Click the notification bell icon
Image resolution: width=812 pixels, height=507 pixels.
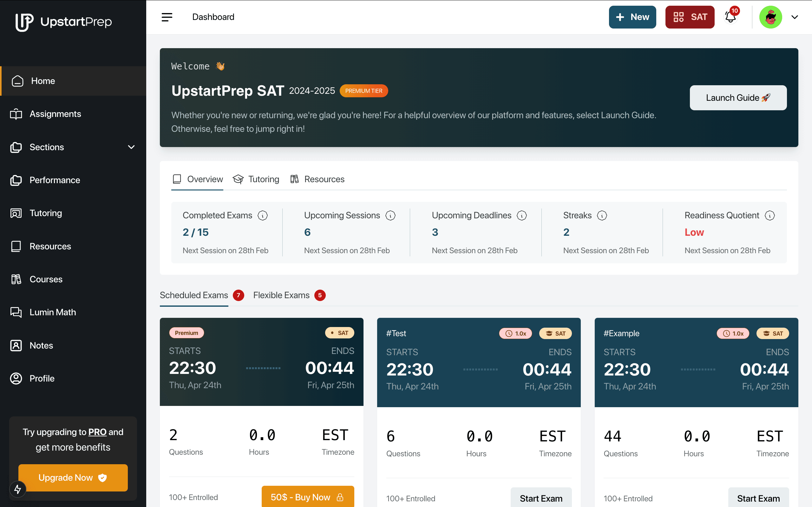tap(730, 17)
